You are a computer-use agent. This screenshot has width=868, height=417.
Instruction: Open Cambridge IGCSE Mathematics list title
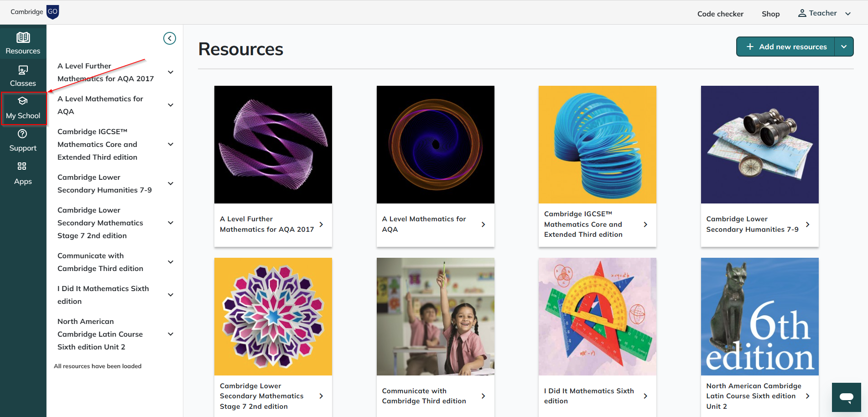click(x=98, y=144)
